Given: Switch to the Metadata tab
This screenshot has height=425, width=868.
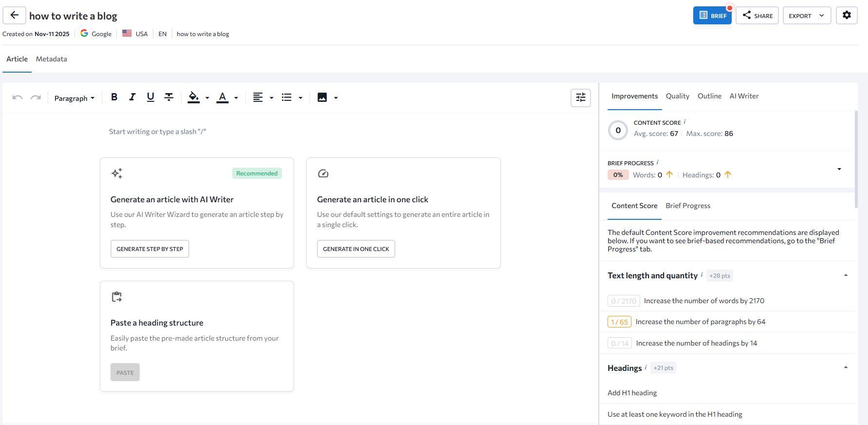Looking at the screenshot, I should (x=52, y=59).
